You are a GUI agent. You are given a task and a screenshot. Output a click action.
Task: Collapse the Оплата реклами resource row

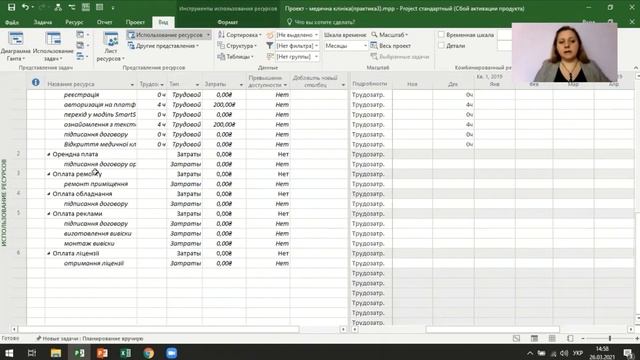pyautogui.click(x=49, y=214)
